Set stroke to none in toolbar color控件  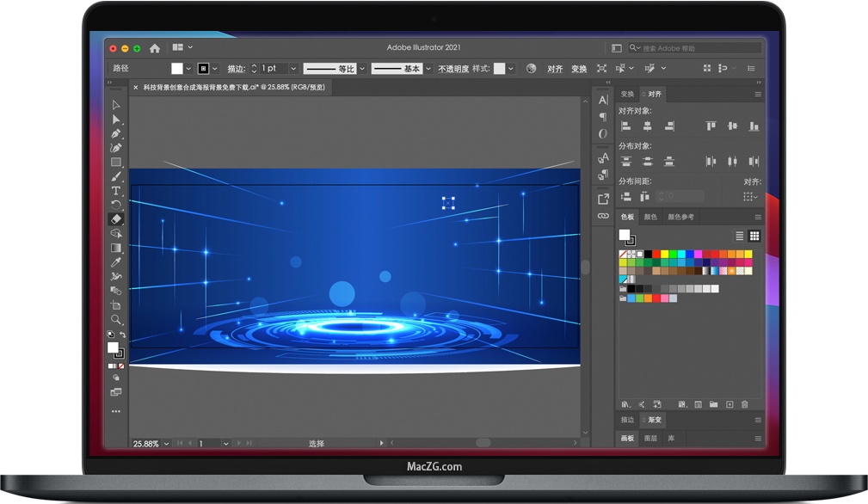[x=120, y=366]
